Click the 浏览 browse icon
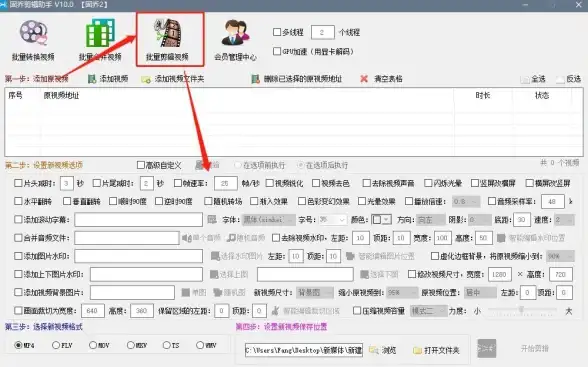Viewport: 588px width, 367px height. tap(374, 351)
